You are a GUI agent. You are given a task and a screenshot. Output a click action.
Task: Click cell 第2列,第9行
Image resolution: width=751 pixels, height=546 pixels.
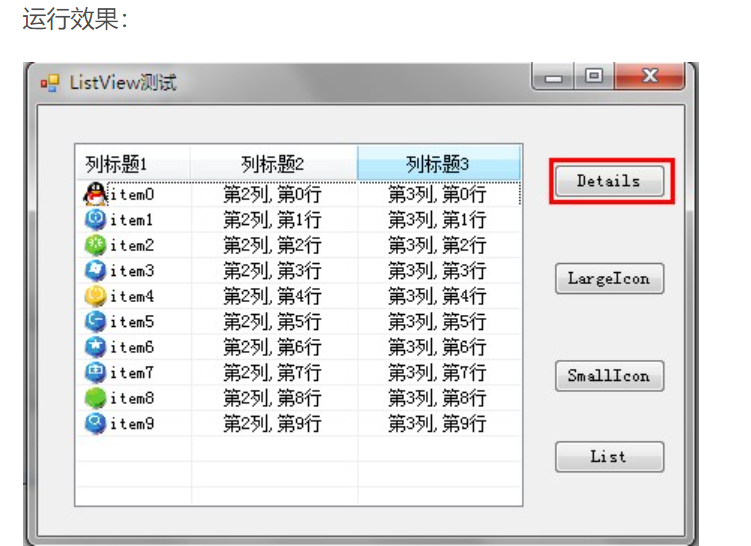[273, 423]
